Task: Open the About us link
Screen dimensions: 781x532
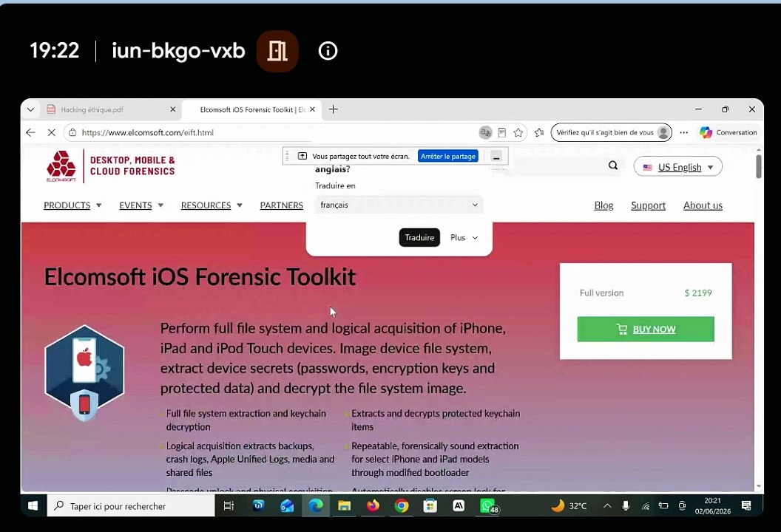Action: (703, 205)
